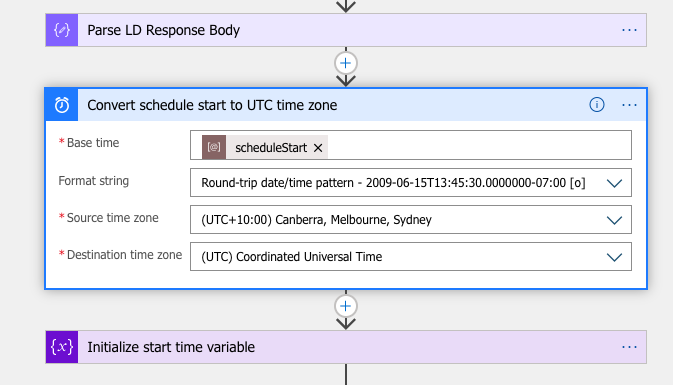Open the Initialize start time variable ellipsis menu

(629, 347)
